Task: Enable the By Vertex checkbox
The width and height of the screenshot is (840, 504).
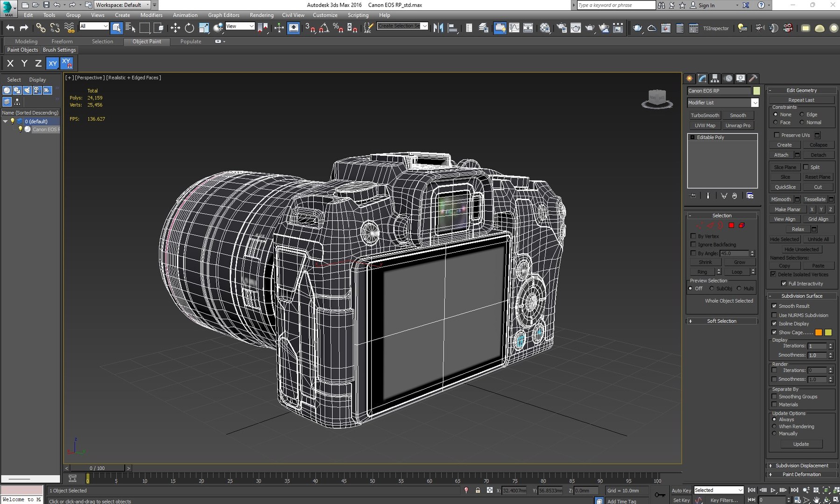Action: [x=693, y=236]
